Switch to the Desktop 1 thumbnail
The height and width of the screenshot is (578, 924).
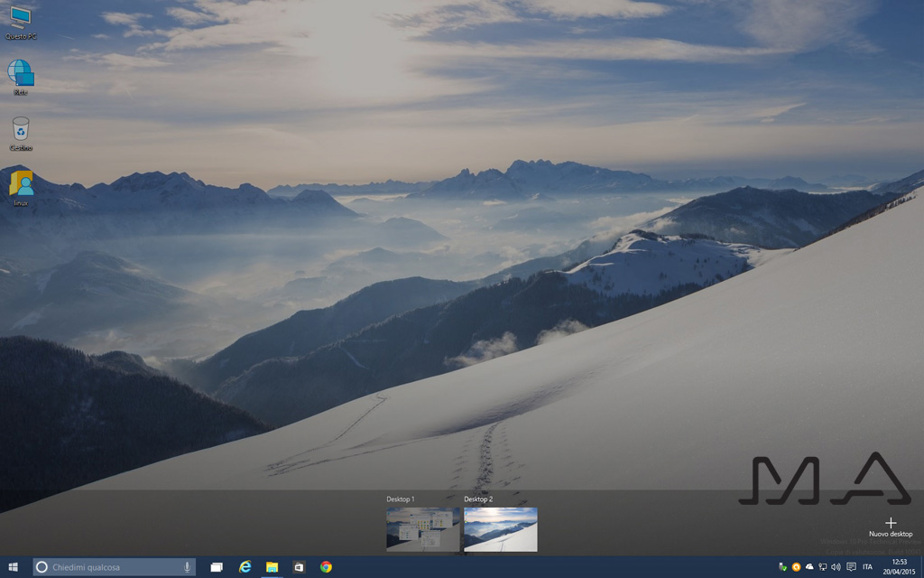(x=422, y=529)
